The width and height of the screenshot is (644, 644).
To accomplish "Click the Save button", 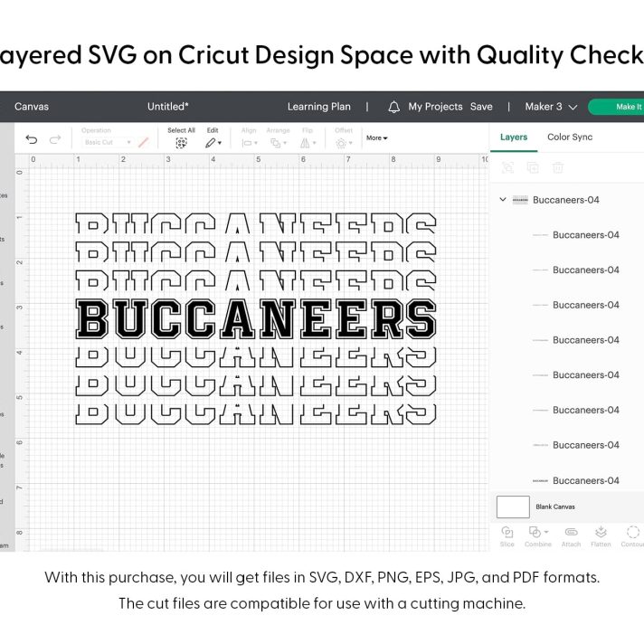I will coord(481,107).
